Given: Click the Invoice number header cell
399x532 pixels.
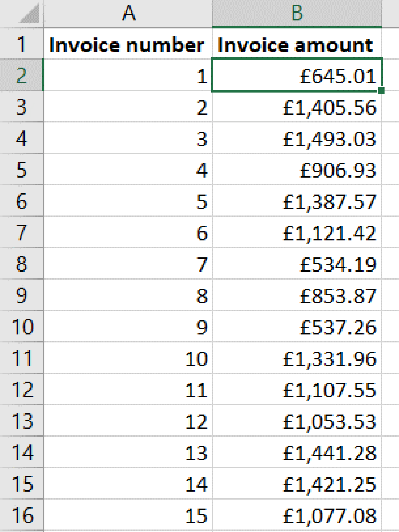Looking at the screenshot, I should tap(128, 44).
